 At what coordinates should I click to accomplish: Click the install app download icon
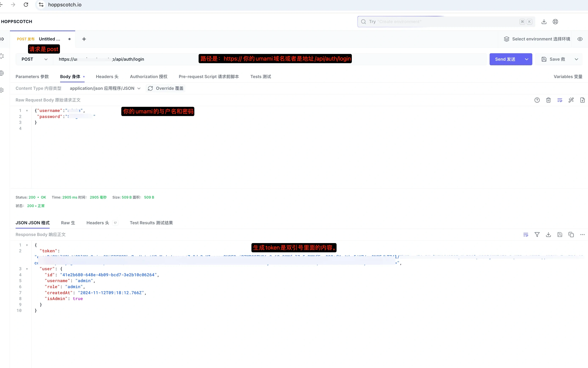pos(544,22)
